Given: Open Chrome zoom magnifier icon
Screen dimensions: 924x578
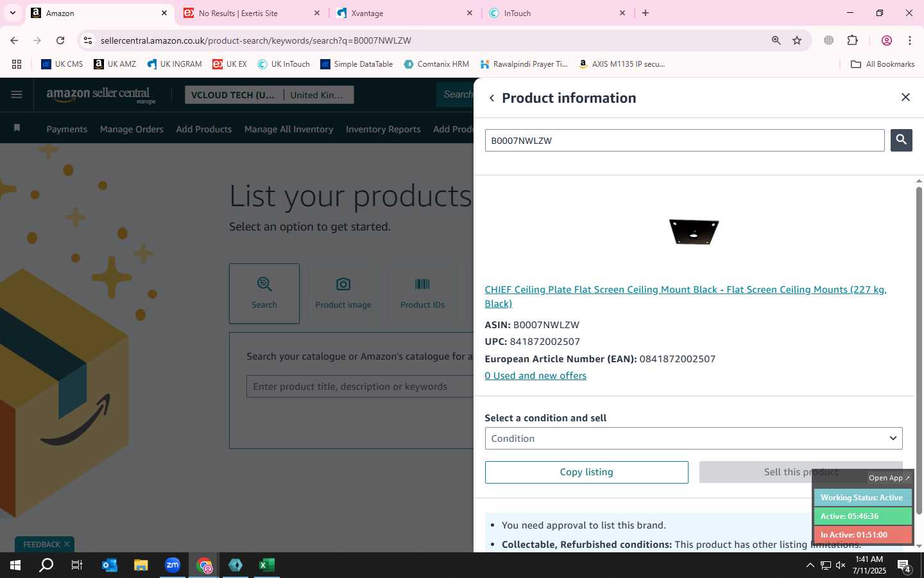Looking at the screenshot, I should tap(776, 40).
